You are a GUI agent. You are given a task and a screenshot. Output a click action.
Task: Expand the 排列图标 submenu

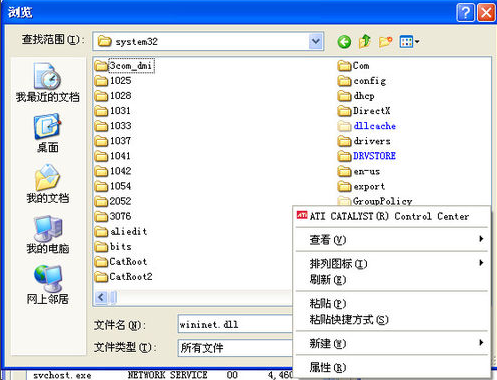[391, 264]
